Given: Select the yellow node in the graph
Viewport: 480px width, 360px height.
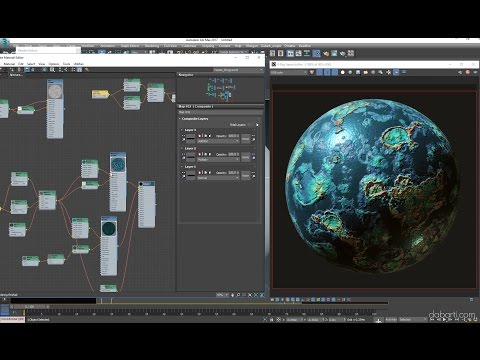Looking at the screenshot, I should click(100, 94).
